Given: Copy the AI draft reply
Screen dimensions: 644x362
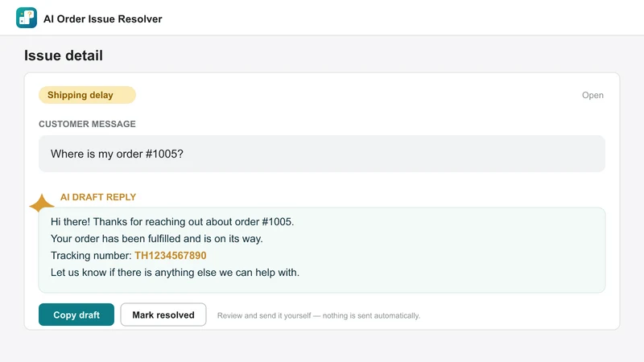Looking at the screenshot, I should [76, 315].
